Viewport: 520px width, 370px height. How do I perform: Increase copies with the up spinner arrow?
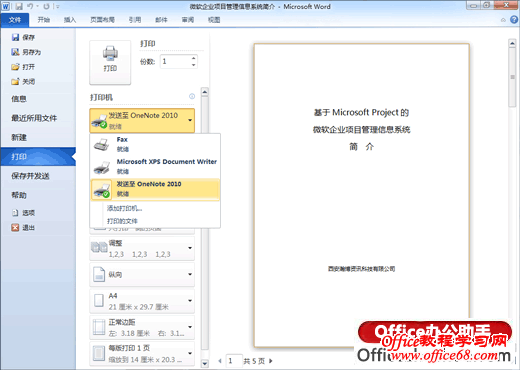click(x=194, y=58)
